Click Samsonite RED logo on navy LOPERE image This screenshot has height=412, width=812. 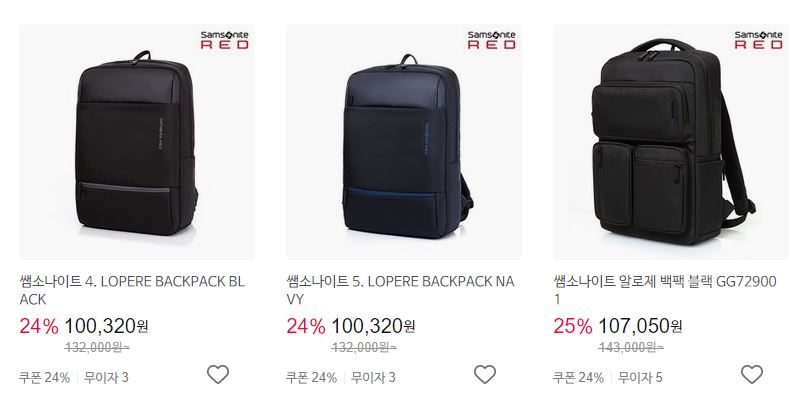[x=491, y=40]
